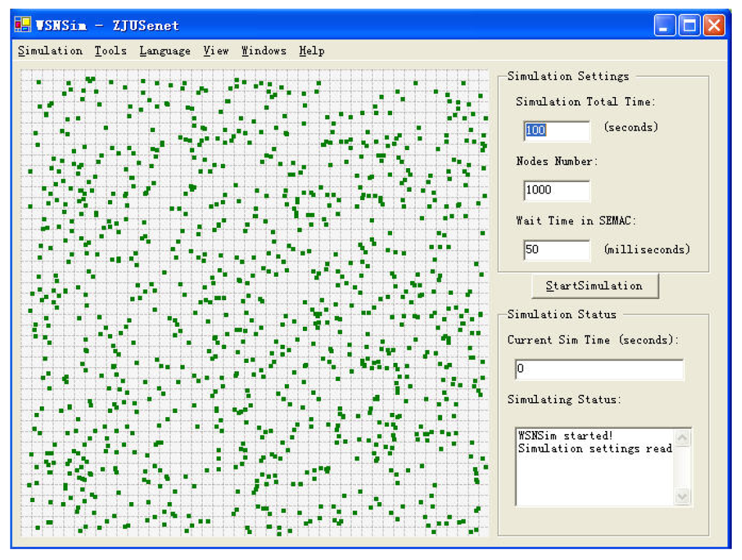Open the Tools menu
This screenshot has height=560, width=742.
pos(110,51)
